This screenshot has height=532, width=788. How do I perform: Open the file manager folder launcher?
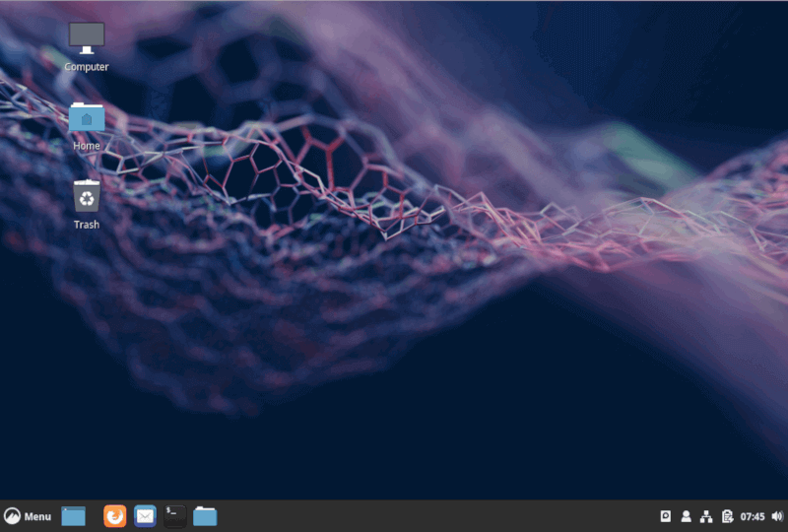click(x=205, y=516)
